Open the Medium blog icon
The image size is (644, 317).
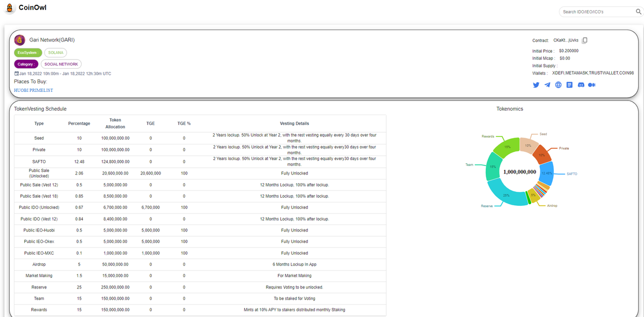(592, 85)
